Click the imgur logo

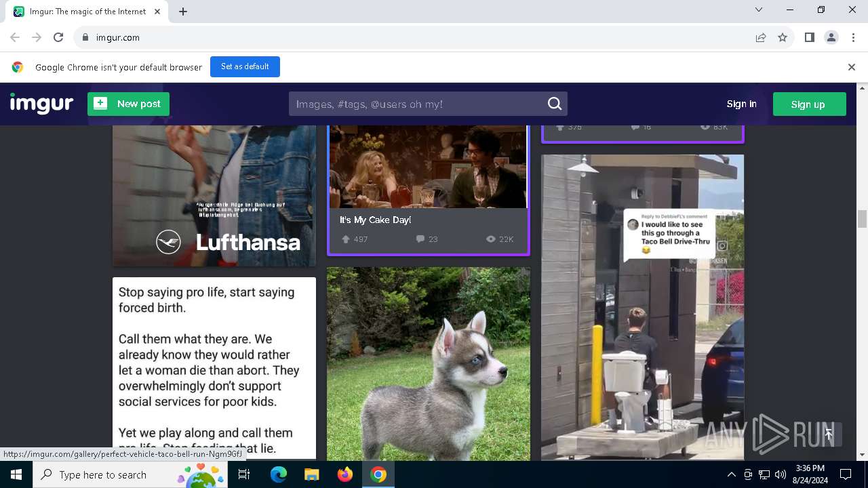(41, 104)
